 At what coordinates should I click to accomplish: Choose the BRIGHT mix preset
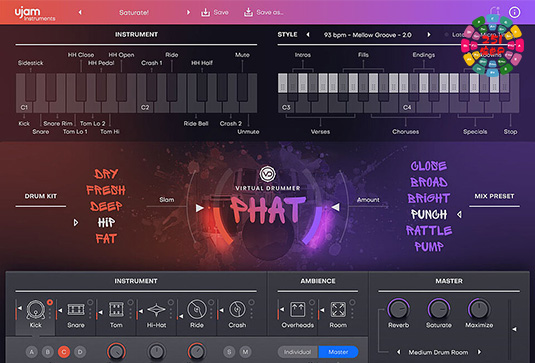tap(429, 198)
